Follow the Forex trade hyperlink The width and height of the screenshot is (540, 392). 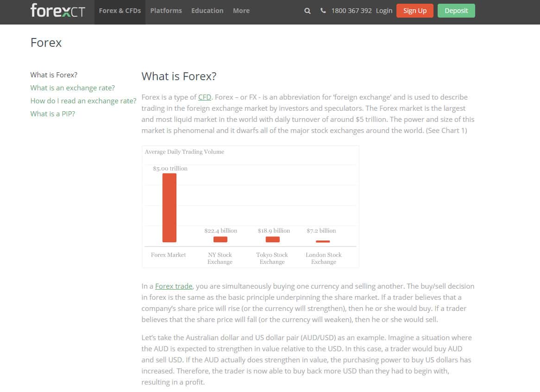[x=174, y=286]
